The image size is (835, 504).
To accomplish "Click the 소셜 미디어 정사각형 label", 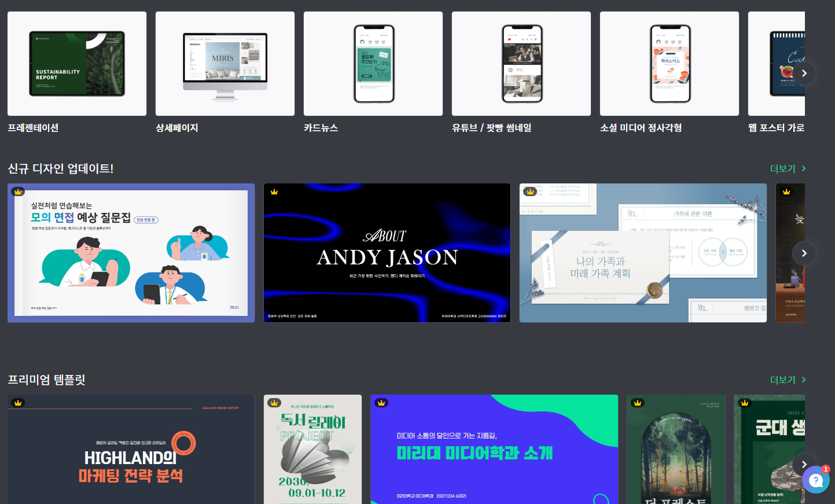I will (641, 127).
